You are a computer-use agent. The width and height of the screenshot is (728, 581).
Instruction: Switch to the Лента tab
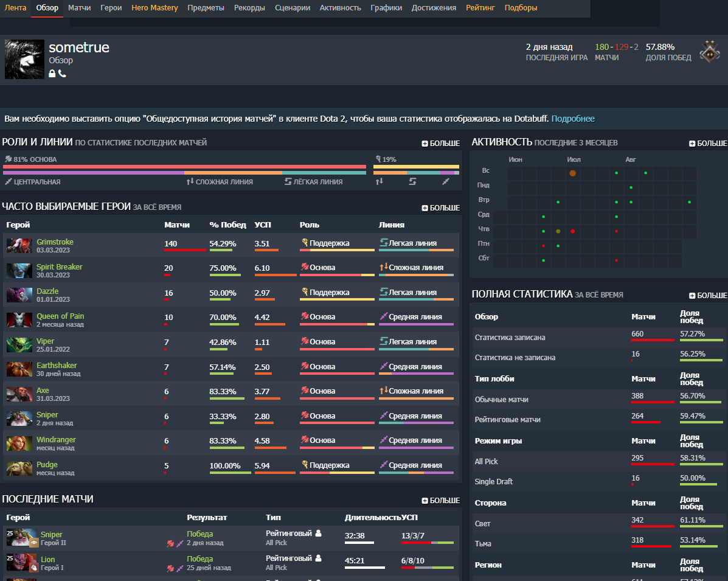15,8
